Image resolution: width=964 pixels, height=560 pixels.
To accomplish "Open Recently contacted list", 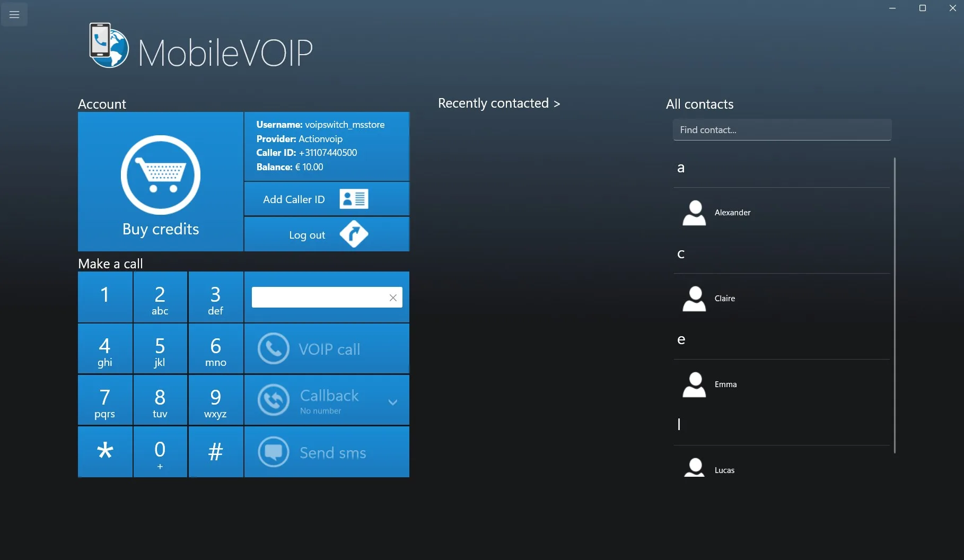I will (499, 103).
